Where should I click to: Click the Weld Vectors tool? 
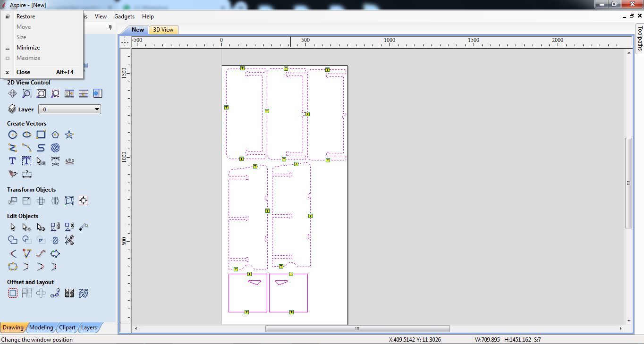click(13, 240)
